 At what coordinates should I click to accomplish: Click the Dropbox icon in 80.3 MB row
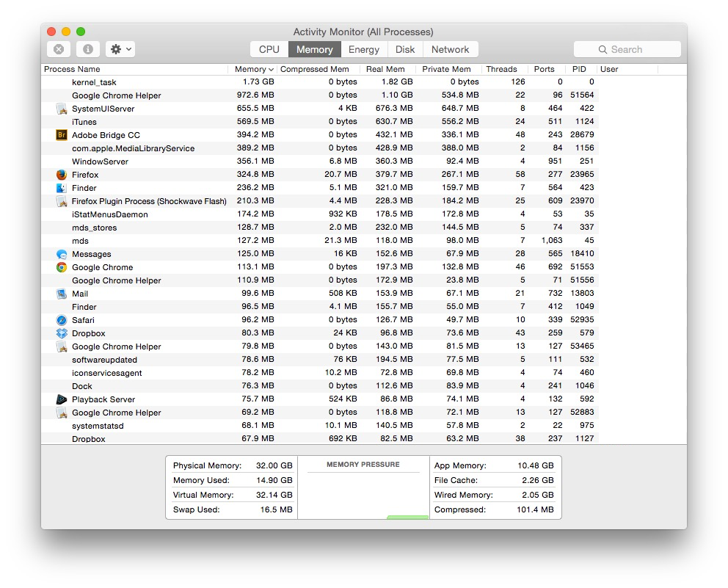click(62, 333)
